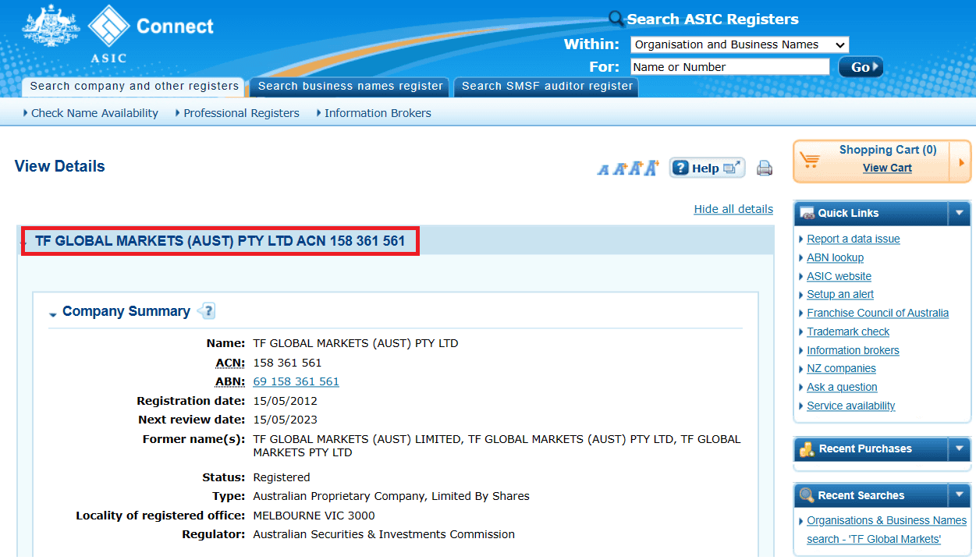Switch to Search SMSF auditor register tab
This screenshot has width=976, height=560.
[547, 87]
